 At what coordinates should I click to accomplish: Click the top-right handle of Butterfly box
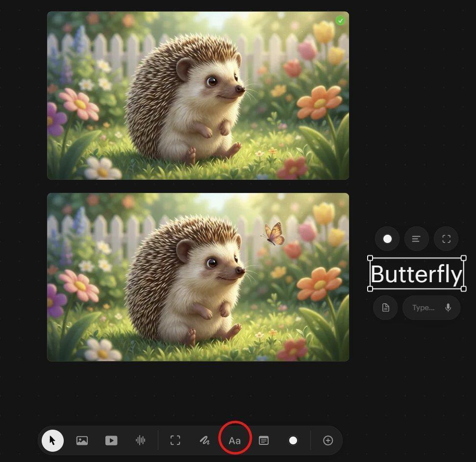464,258
